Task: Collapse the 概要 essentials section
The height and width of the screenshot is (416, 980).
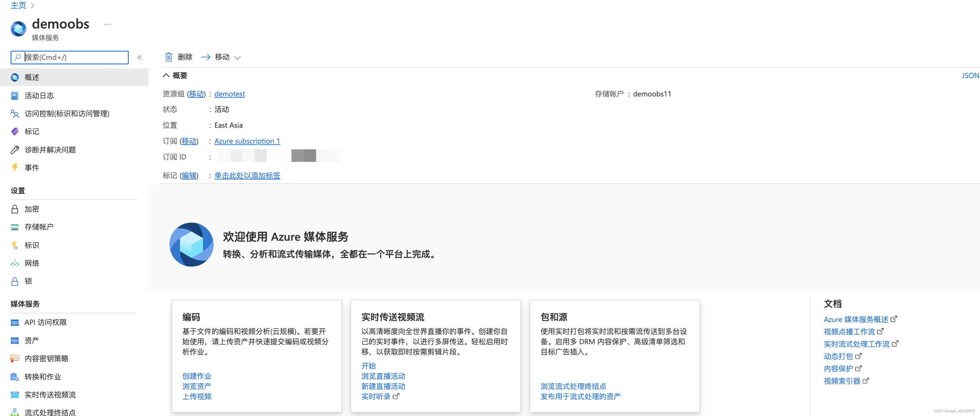Action: click(x=166, y=75)
